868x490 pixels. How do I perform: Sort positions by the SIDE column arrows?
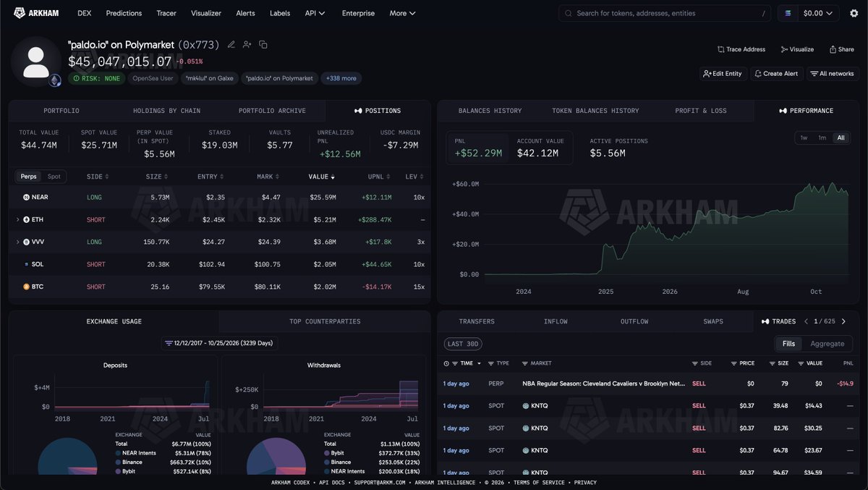tap(108, 177)
